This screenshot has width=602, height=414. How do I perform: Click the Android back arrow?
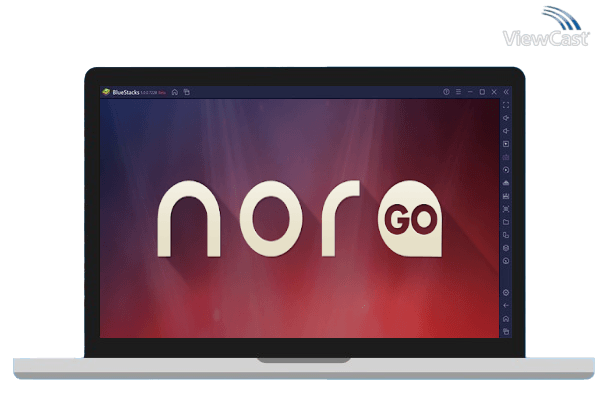coord(506,306)
